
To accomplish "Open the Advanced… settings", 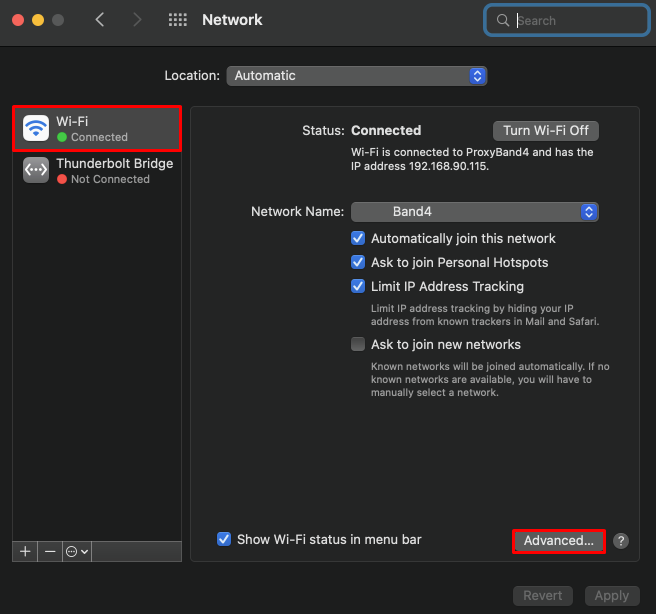I will coord(559,541).
